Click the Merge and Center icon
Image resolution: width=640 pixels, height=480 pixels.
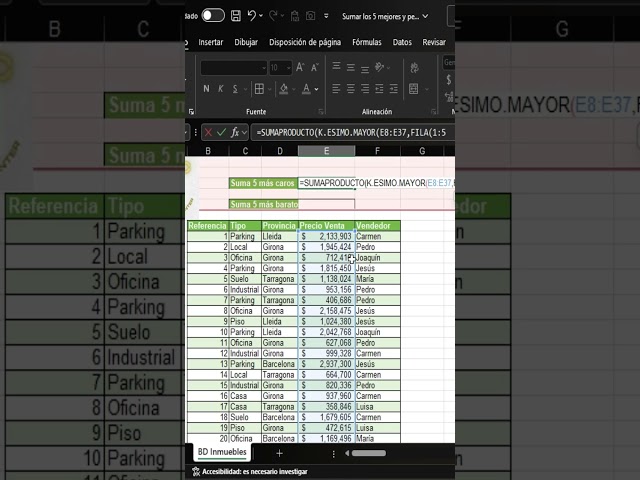tap(413, 89)
